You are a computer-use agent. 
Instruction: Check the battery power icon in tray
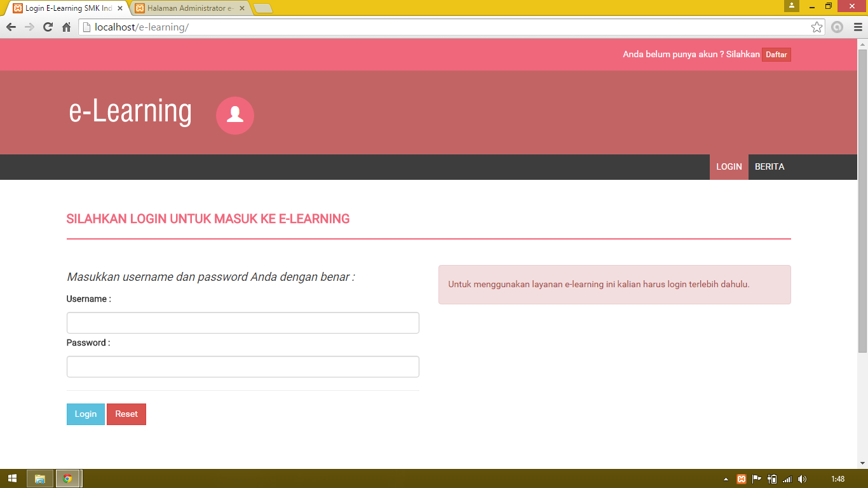(772, 479)
